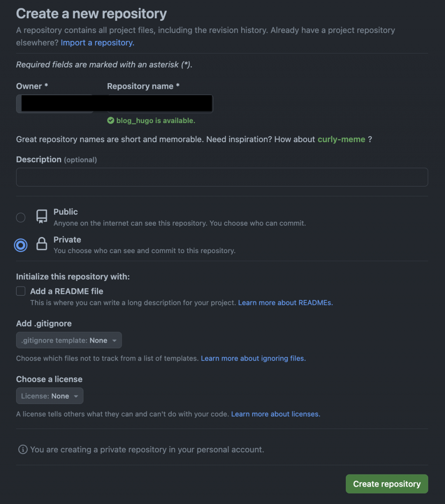This screenshot has width=445, height=504.
Task: Focus the Description text field
Action: pyautogui.click(x=222, y=177)
